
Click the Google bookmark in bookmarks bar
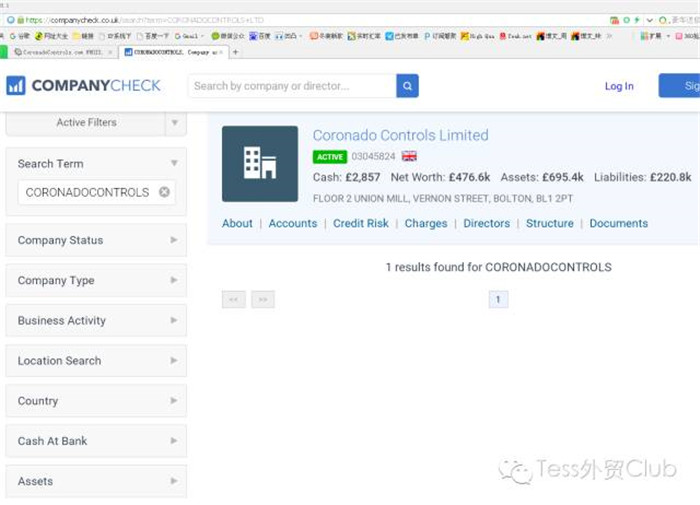[20, 36]
